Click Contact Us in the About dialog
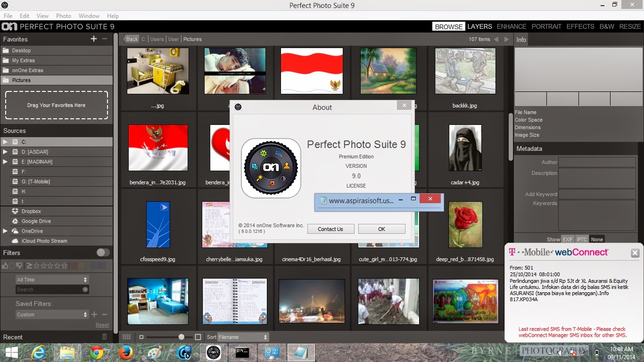The height and width of the screenshot is (362, 644). click(330, 229)
